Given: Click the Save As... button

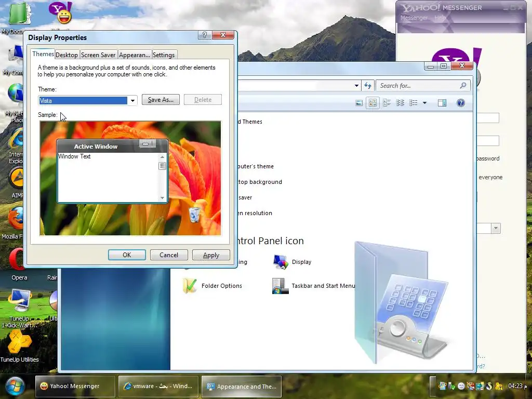Looking at the screenshot, I should click(161, 100).
